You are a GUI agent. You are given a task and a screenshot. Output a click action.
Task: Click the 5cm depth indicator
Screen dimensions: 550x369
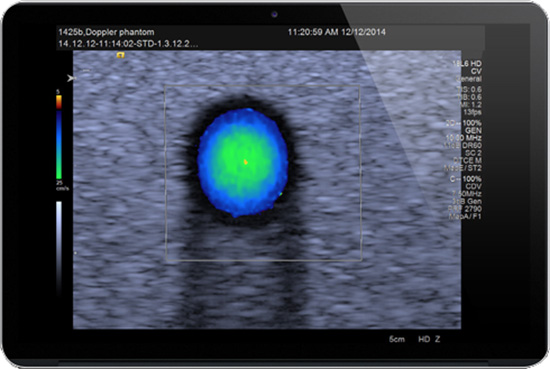[x=397, y=339]
